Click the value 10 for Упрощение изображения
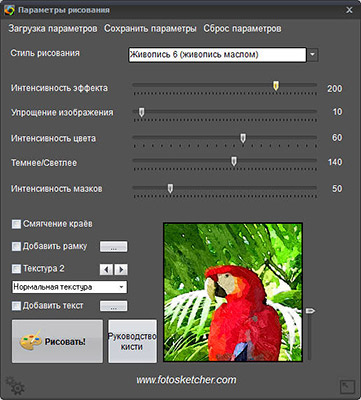The width and height of the screenshot is (361, 400). pyautogui.click(x=337, y=112)
